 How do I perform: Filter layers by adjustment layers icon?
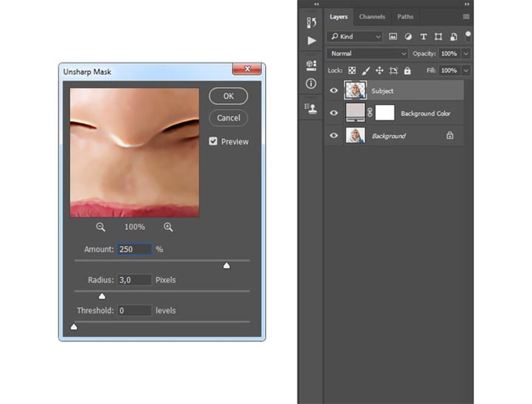[x=408, y=36]
